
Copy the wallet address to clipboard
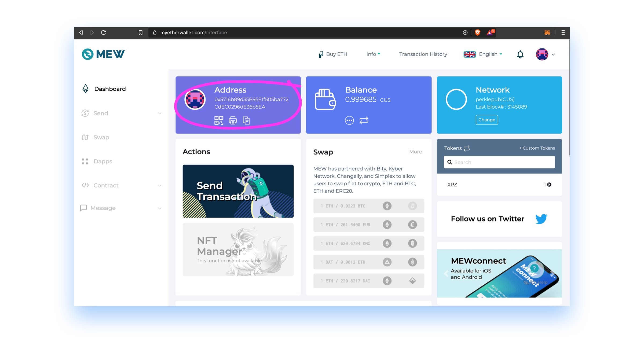[x=246, y=120]
